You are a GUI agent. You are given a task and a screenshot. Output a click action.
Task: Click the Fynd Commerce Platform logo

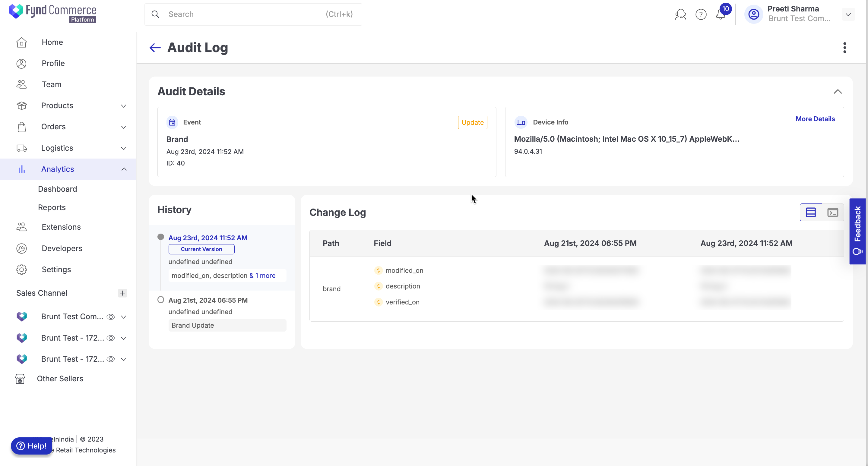(52, 14)
